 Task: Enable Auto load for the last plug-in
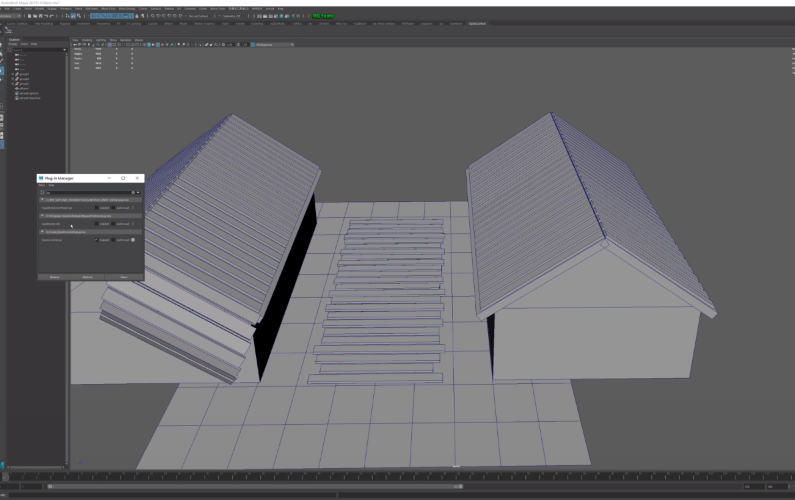113,240
